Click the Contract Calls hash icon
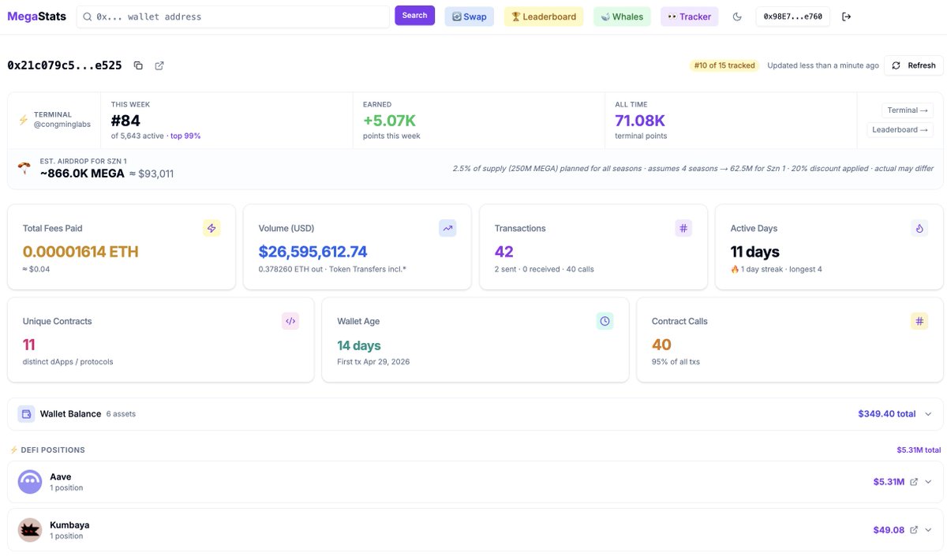The image size is (947, 560). (919, 321)
